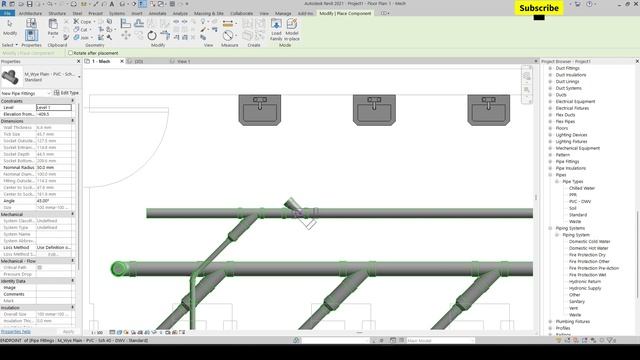Click the Load Family icon
This screenshot has height=360, width=640.
276,24
